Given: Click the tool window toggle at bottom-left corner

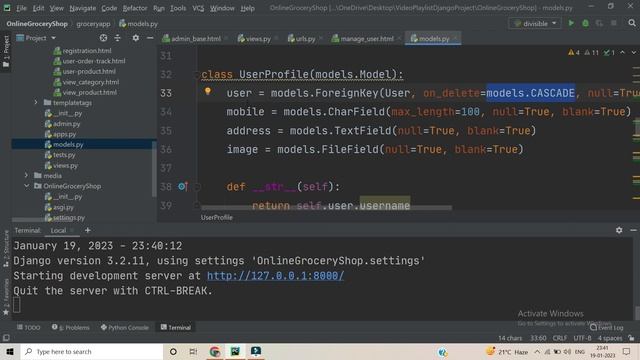Looking at the screenshot, I should [6, 338].
